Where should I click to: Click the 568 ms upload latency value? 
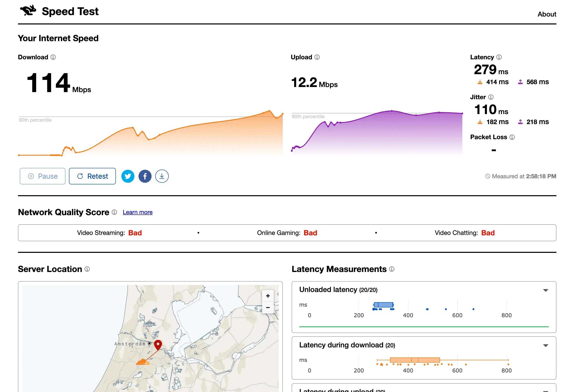click(538, 82)
